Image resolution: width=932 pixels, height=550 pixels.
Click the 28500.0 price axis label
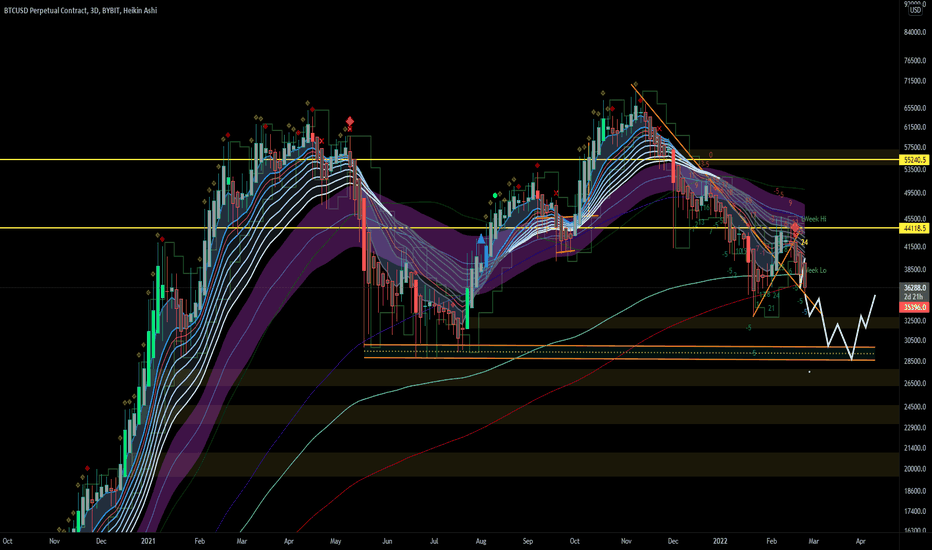915,361
